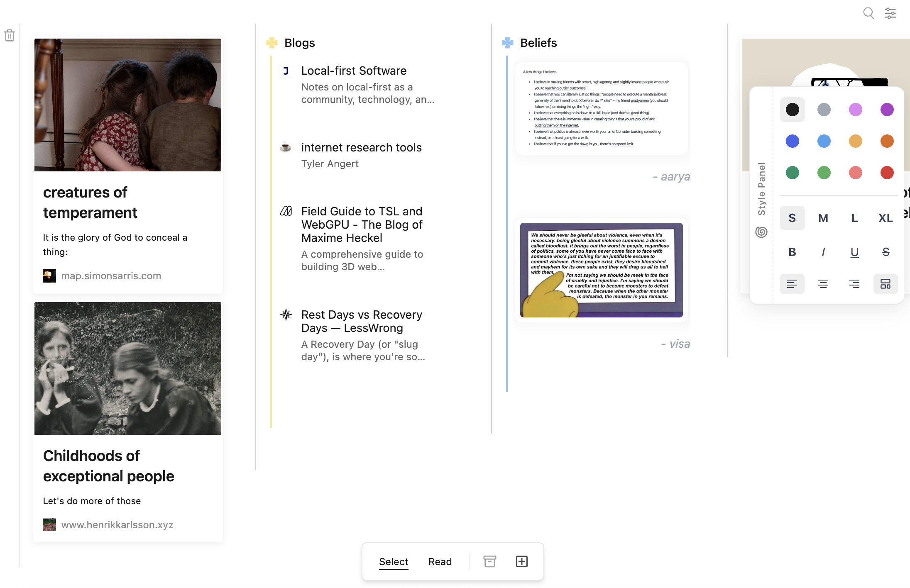The image size is (910, 588).
Task: Open the www.henrikkarlsson.xyz link
Action: [x=117, y=525]
